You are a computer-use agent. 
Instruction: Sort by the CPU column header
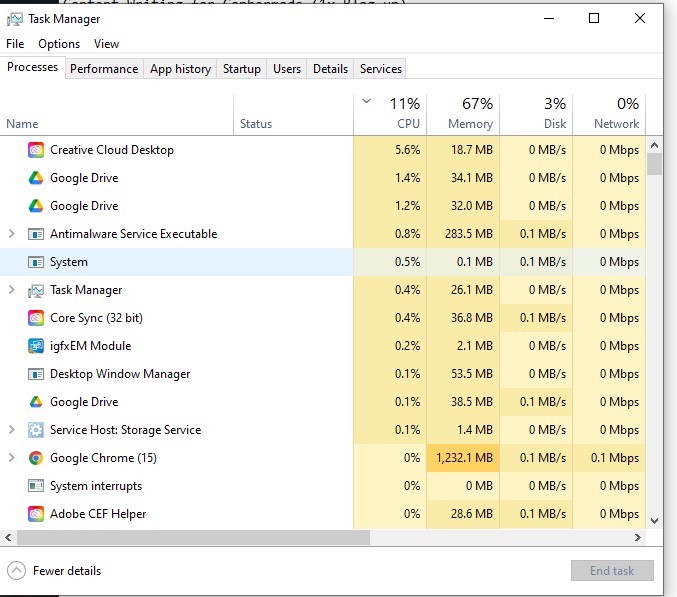tap(390, 114)
